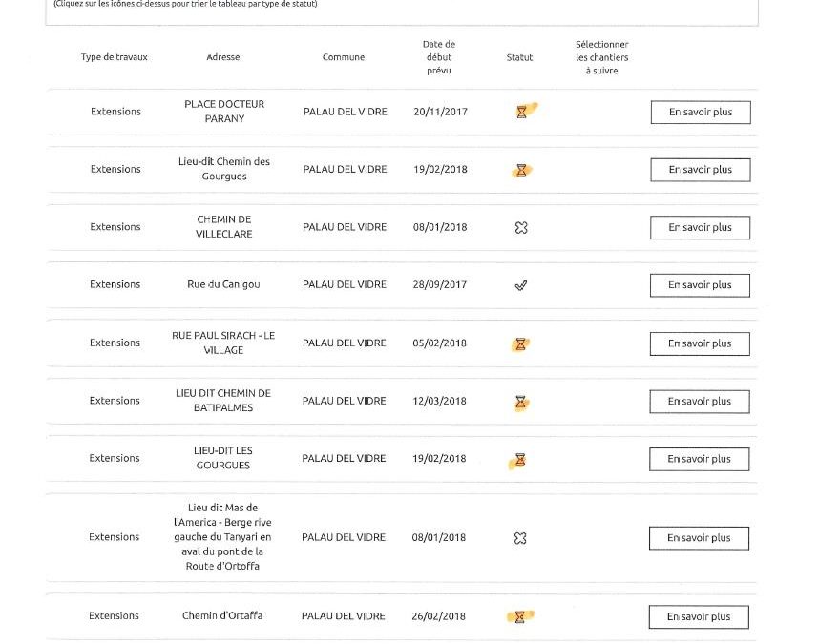Click the hourglass status icon for CHEMIN DE BATIPALMES

(x=521, y=402)
